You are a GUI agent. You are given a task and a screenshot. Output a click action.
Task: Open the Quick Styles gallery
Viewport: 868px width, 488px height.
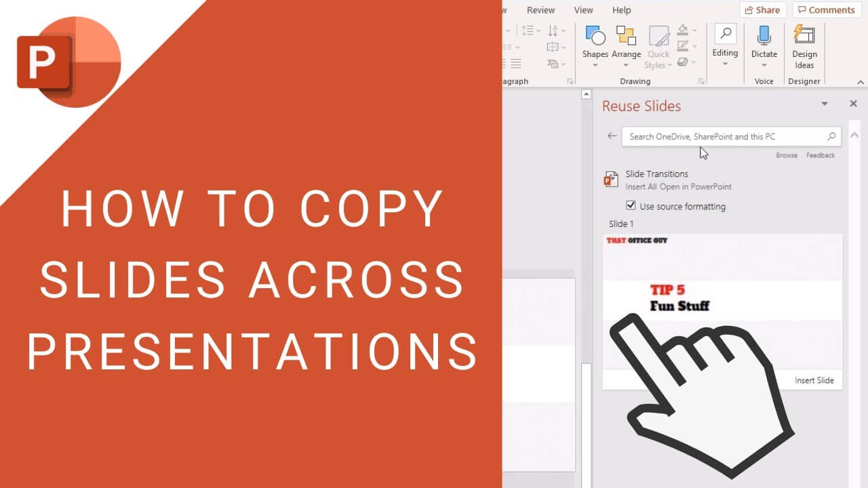[x=658, y=47]
